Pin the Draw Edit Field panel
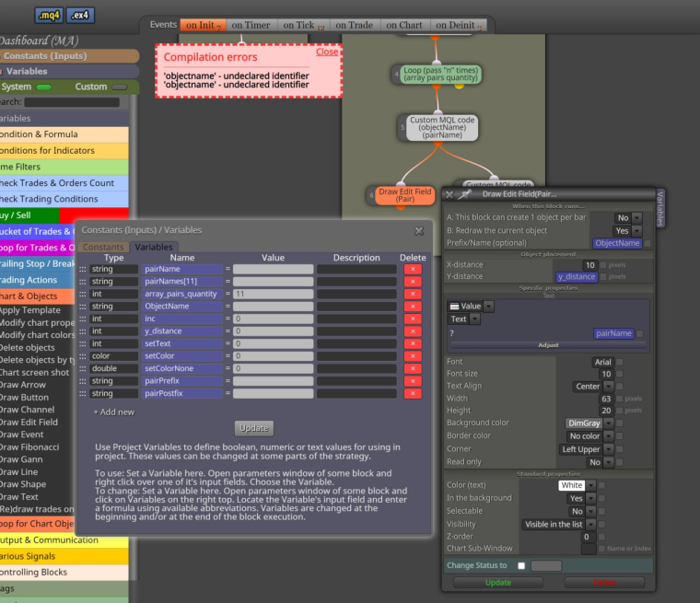 click(466, 194)
